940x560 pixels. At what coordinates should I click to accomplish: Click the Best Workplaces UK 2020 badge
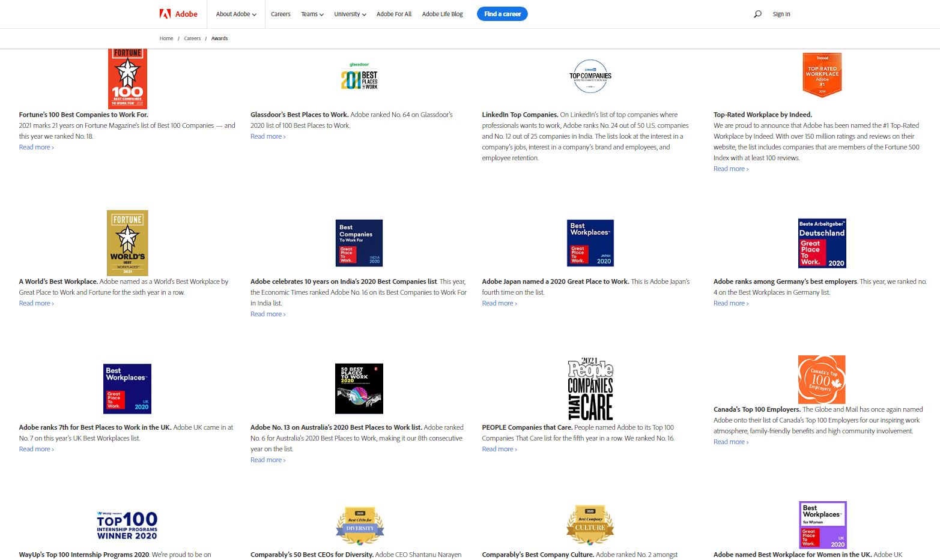pyautogui.click(x=127, y=388)
